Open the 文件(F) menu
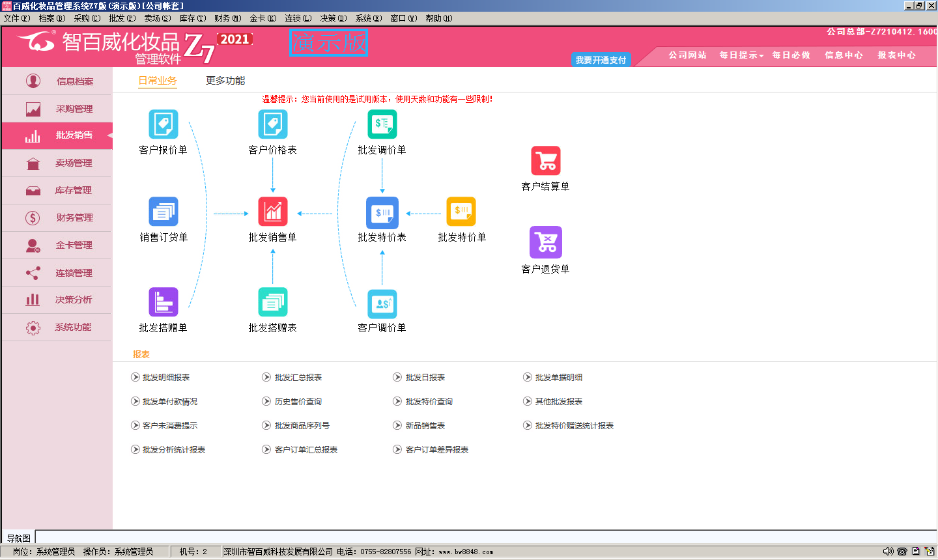Viewport: 938px width, 560px height. (17, 18)
